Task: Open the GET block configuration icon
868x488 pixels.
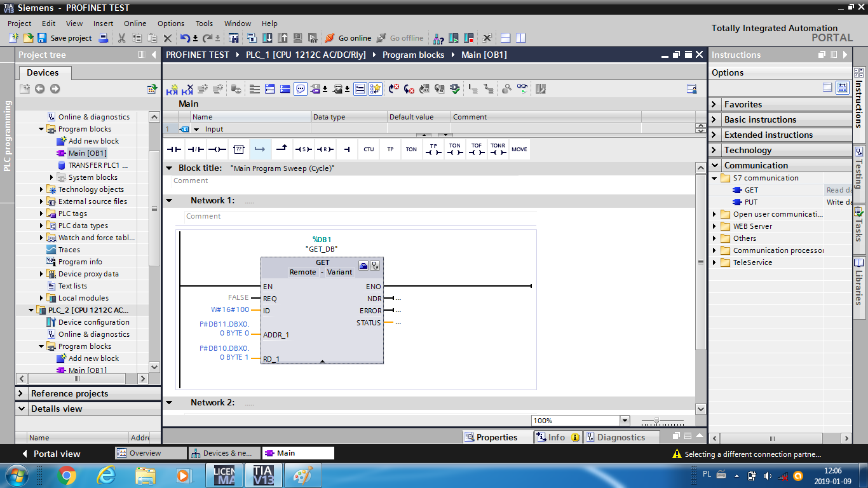Action: 363,266
